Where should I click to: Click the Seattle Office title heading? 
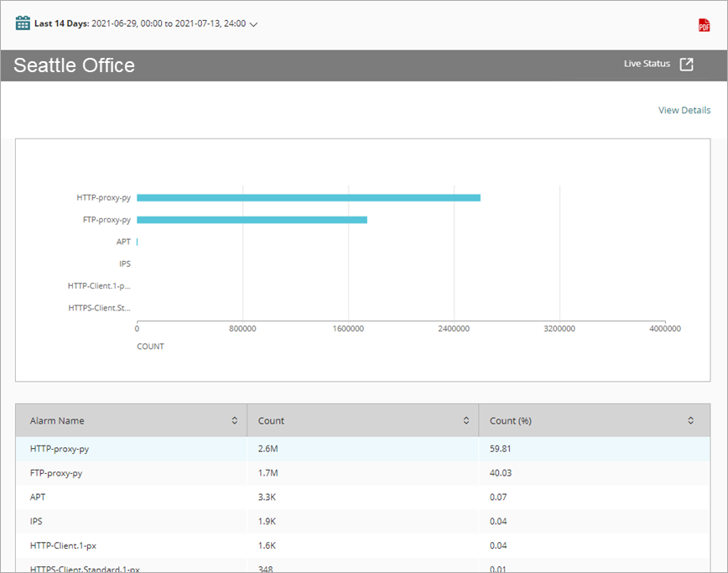74,65
